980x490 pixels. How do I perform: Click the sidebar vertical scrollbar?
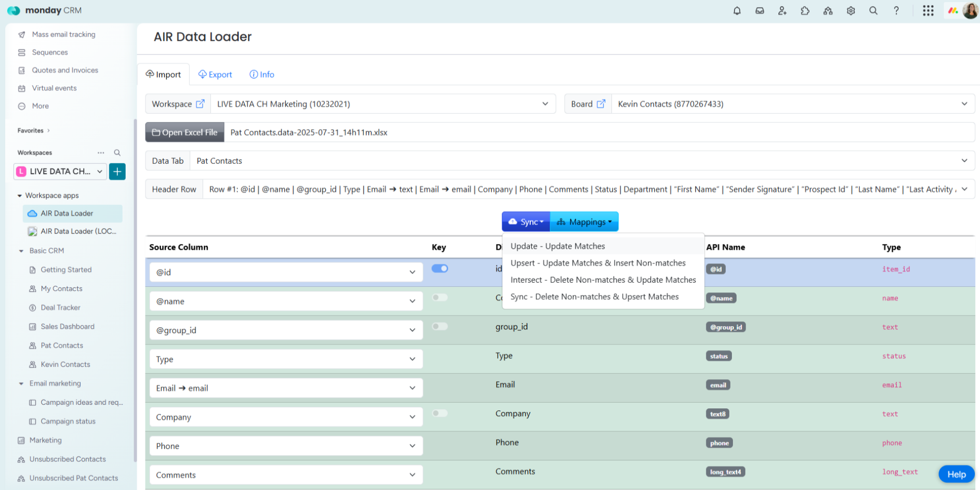(135, 291)
